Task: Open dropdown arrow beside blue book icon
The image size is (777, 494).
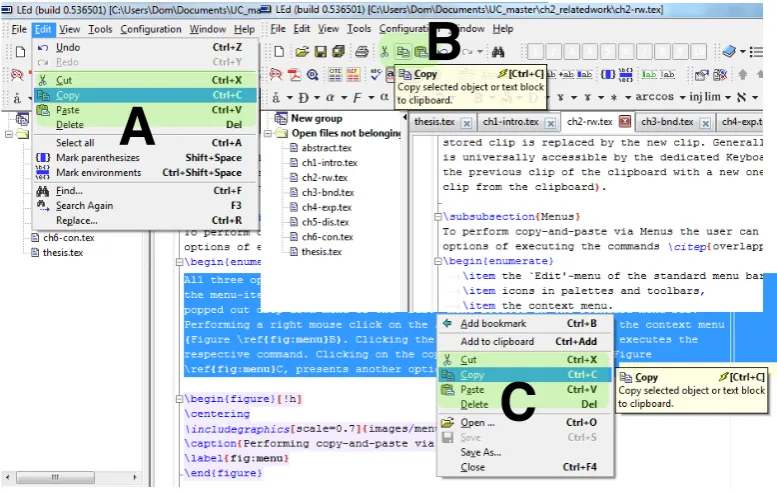Action: (742, 52)
